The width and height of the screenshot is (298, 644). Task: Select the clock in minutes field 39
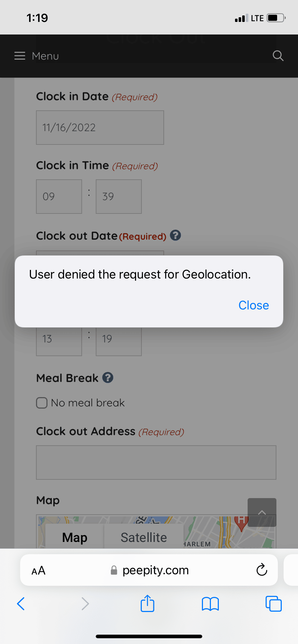click(119, 197)
